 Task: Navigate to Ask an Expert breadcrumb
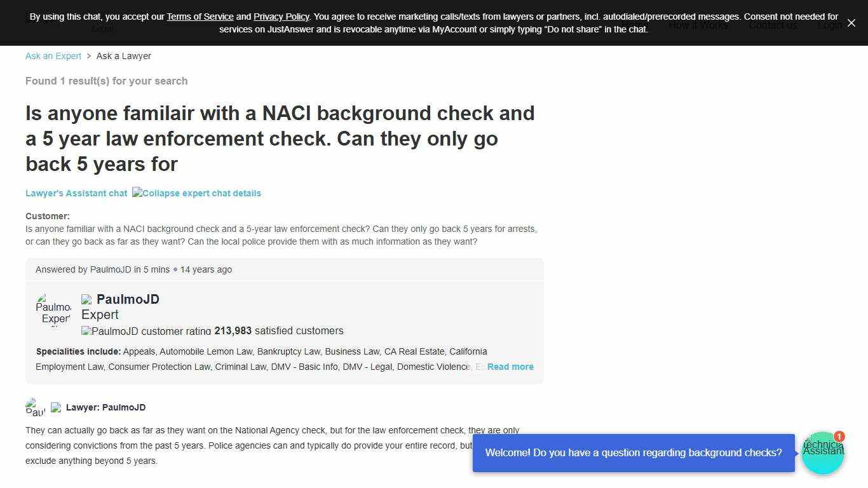(x=53, y=56)
